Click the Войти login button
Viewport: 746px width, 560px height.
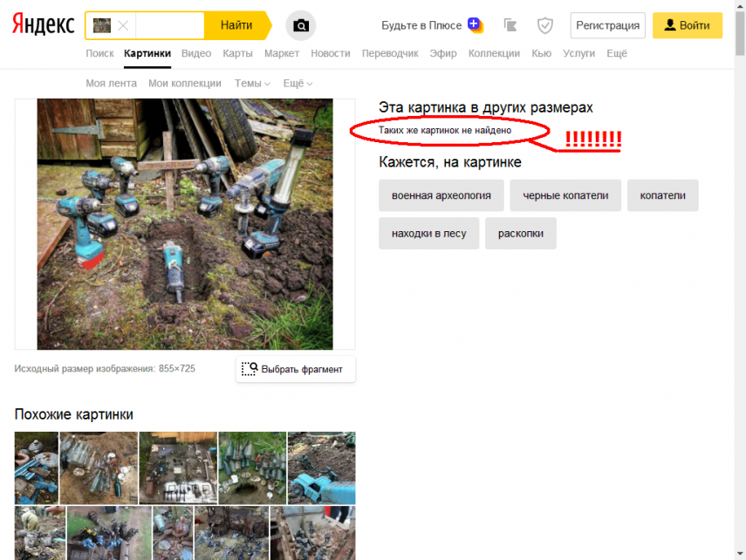(x=687, y=26)
